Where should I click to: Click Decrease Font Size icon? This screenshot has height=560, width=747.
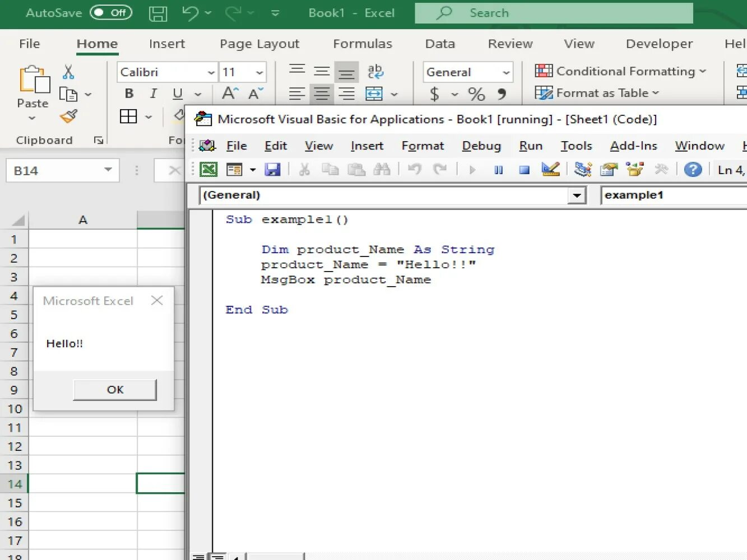(256, 94)
